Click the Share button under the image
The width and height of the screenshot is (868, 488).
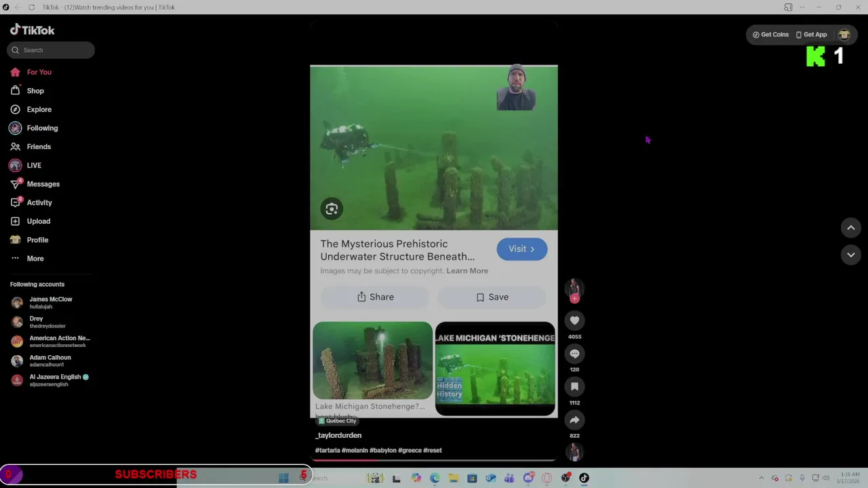pyautogui.click(x=375, y=297)
